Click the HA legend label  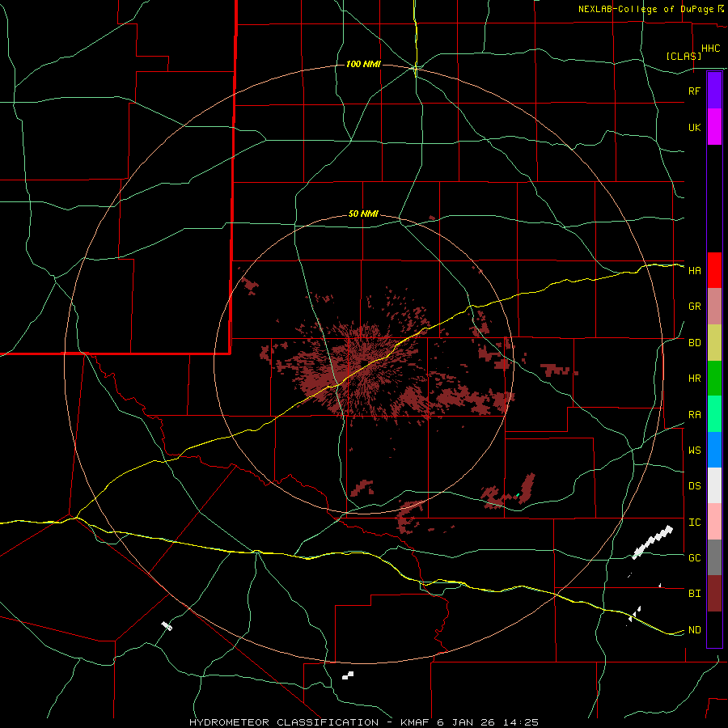pos(694,271)
